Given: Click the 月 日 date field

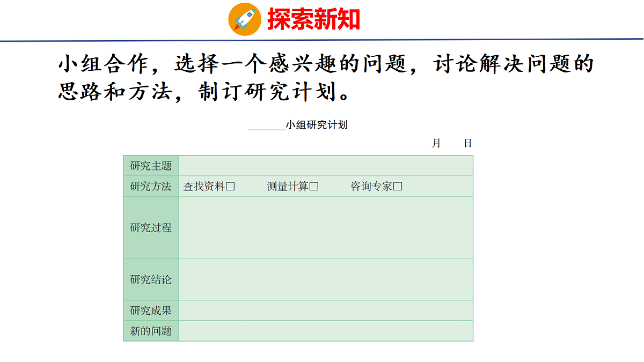Looking at the screenshot, I should coord(452,143).
